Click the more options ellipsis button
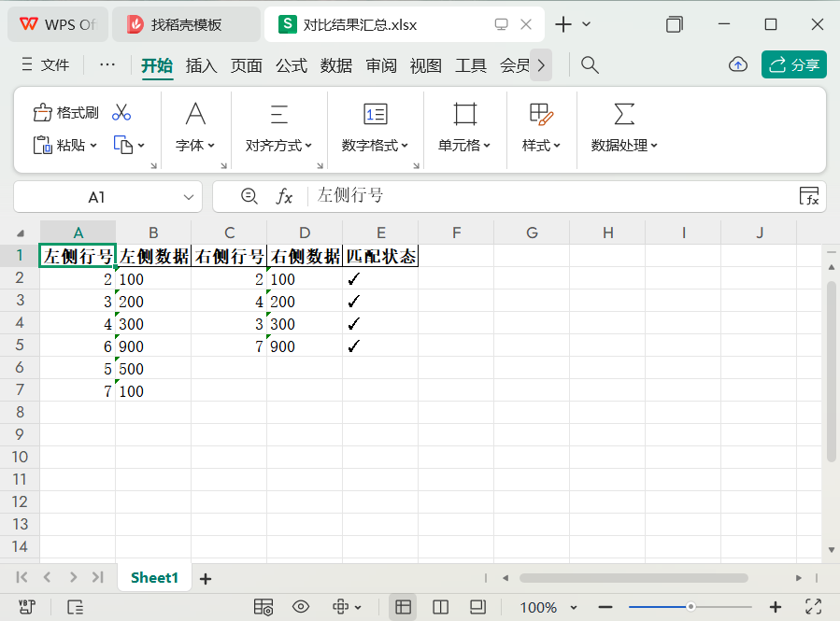The image size is (840, 621). 107,64
